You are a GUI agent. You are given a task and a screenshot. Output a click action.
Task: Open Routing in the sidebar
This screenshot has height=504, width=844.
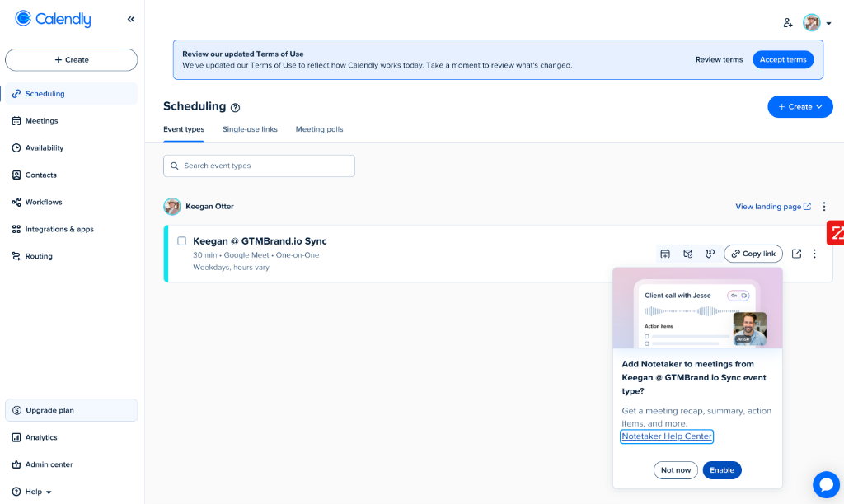[x=71, y=256]
